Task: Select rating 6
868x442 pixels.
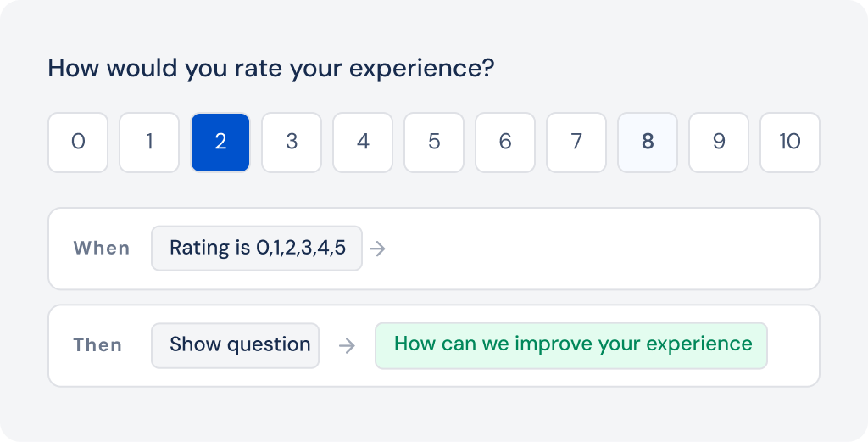Action: click(505, 143)
